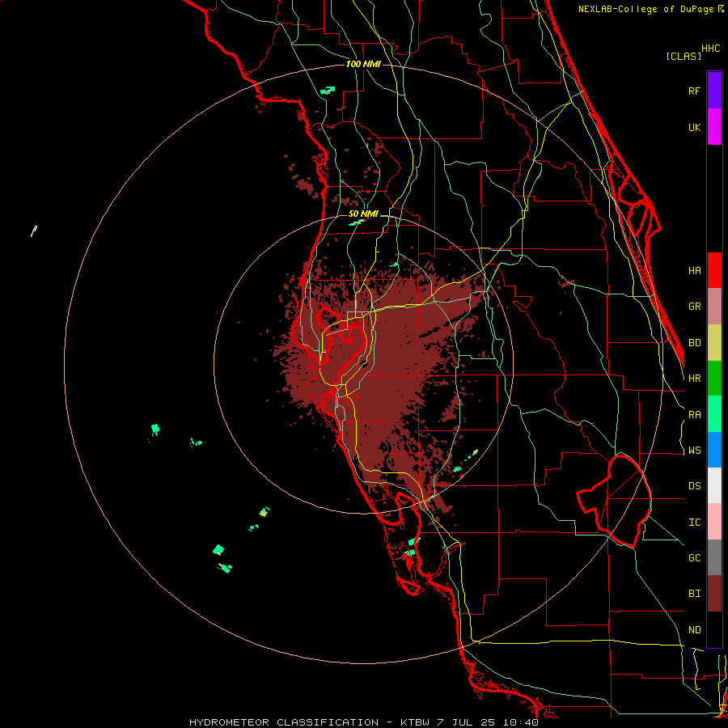The image size is (728, 728).
Task: Click the 10:40 time stamp
Action: pos(520,722)
